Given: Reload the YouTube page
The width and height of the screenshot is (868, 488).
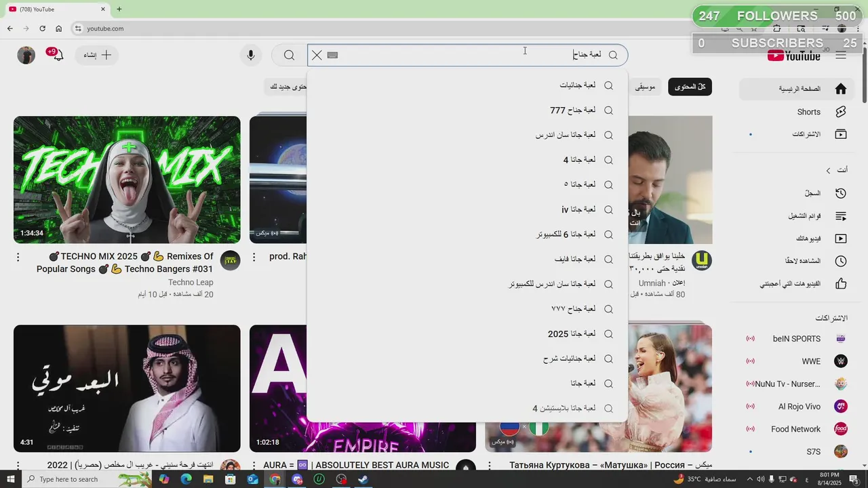Looking at the screenshot, I should click(x=42, y=28).
